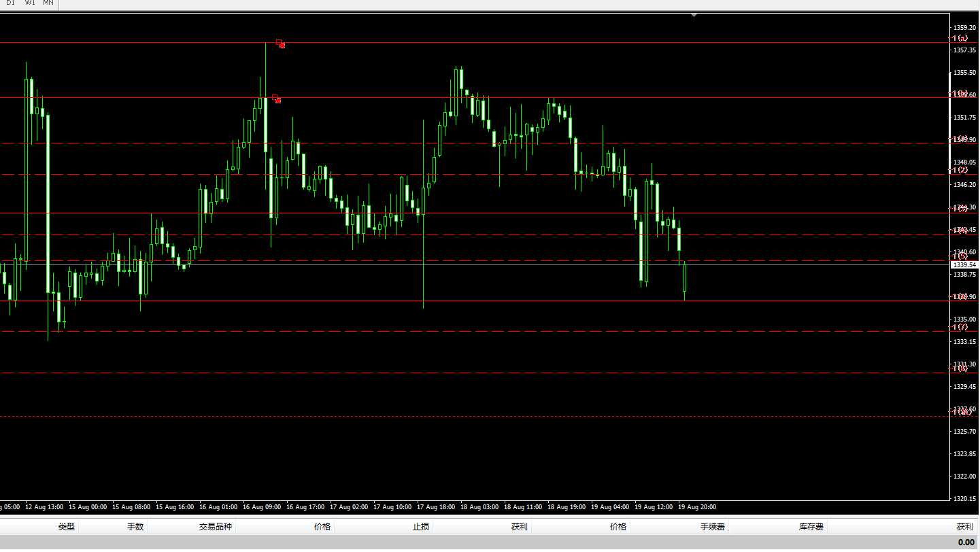This screenshot has height=552, width=980.
Task: Click the 17 Aug 10:00 time label
Action: coord(392,507)
